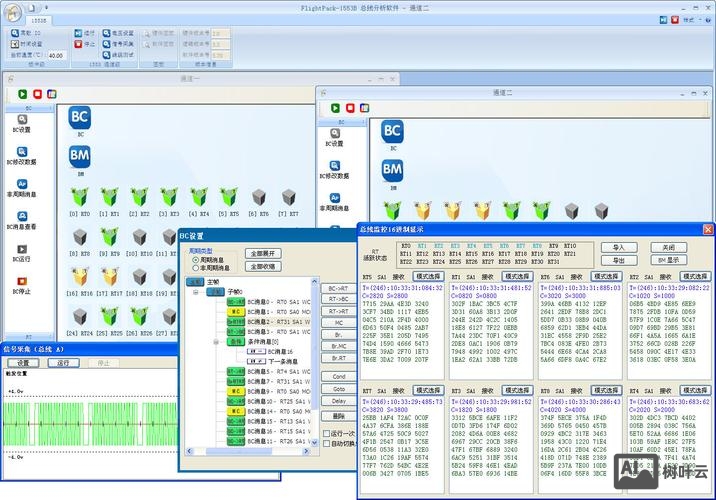The width and height of the screenshot is (716, 500).
Task: Select the 周期消息 radio button
Action: click(195, 259)
